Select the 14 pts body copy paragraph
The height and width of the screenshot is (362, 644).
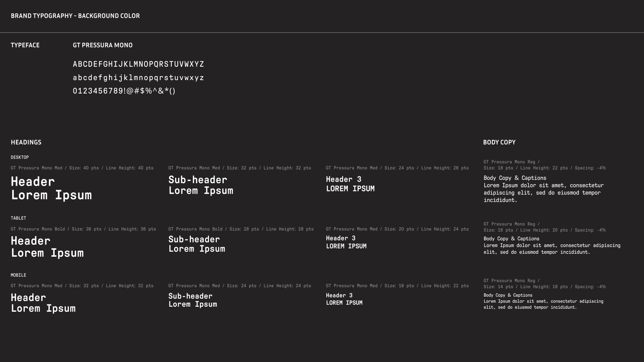(x=543, y=301)
